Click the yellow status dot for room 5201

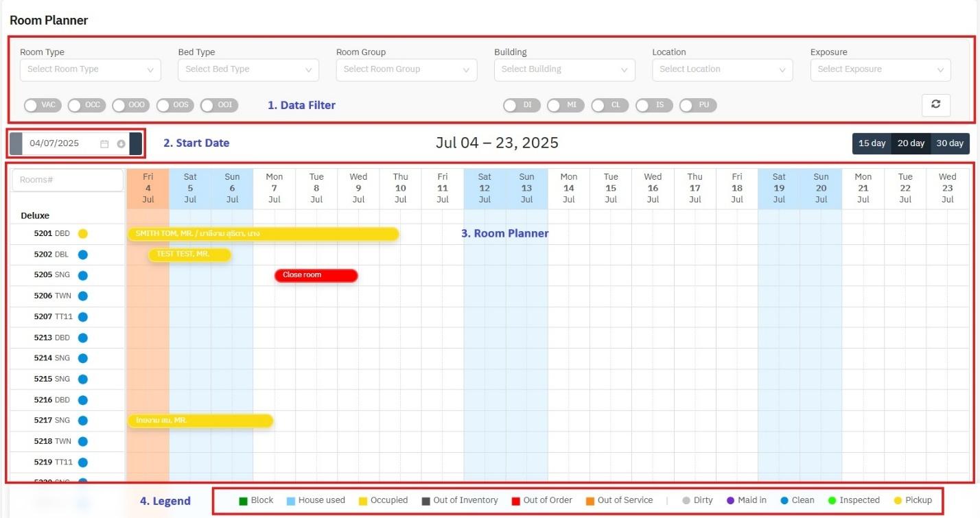[x=83, y=234]
